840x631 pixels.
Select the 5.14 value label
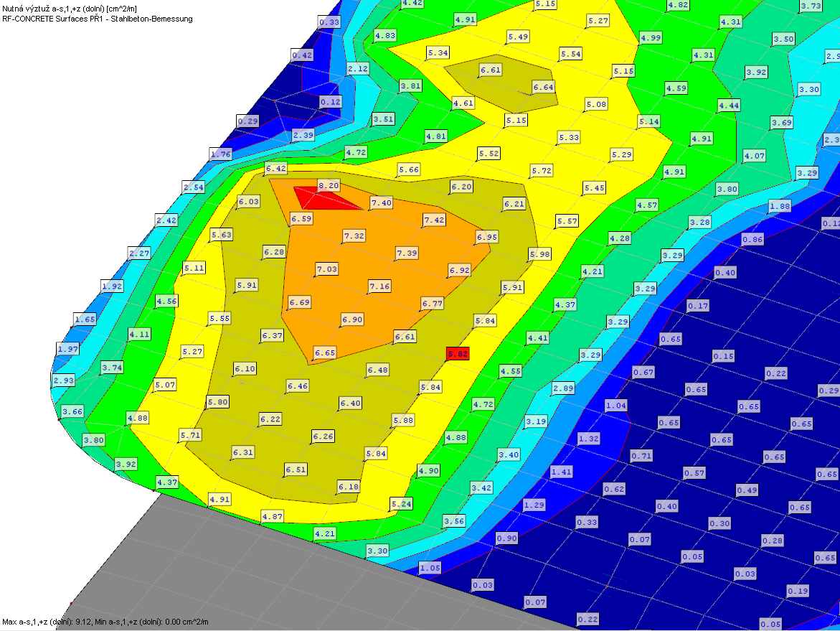click(x=648, y=121)
